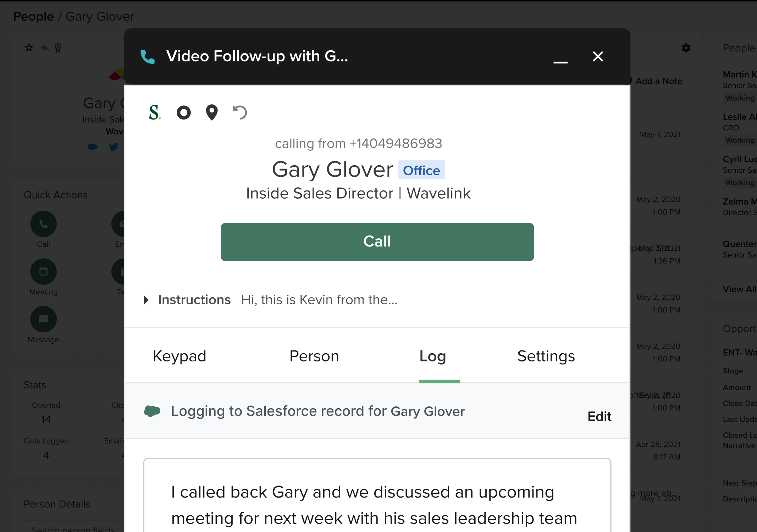757x532 pixels.
Task: Click Edit for Salesforce logging record
Action: (599, 416)
